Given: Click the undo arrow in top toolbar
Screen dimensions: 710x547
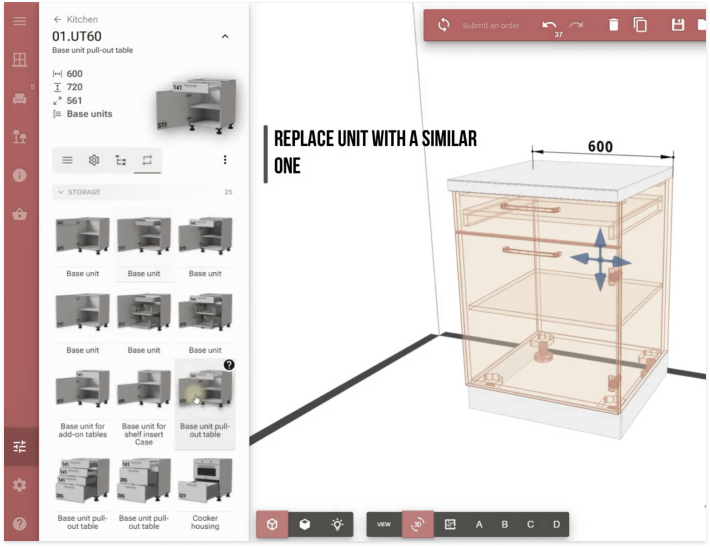Looking at the screenshot, I should tap(549, 25).
